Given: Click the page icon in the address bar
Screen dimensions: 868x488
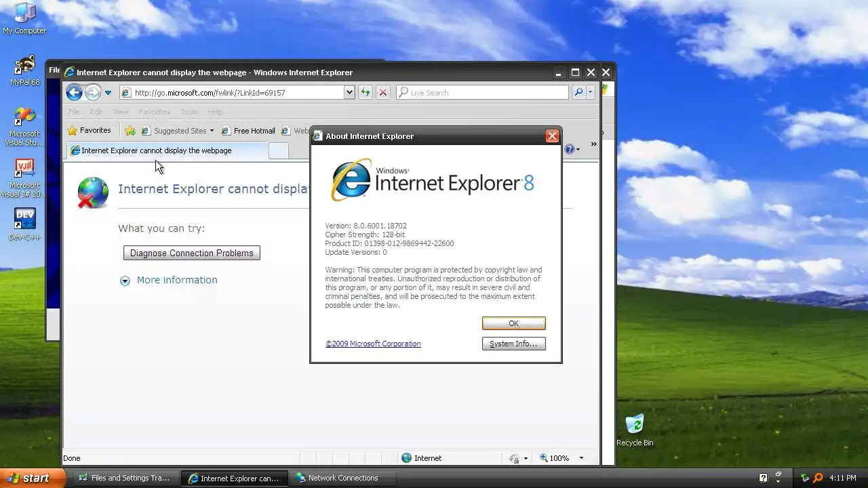Looking at the screenshot, I should point(126,93).
